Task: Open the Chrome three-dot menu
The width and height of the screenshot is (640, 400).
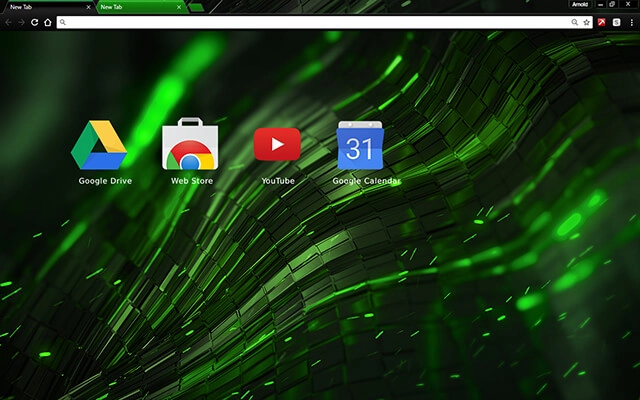Action: tap(631, 22)
